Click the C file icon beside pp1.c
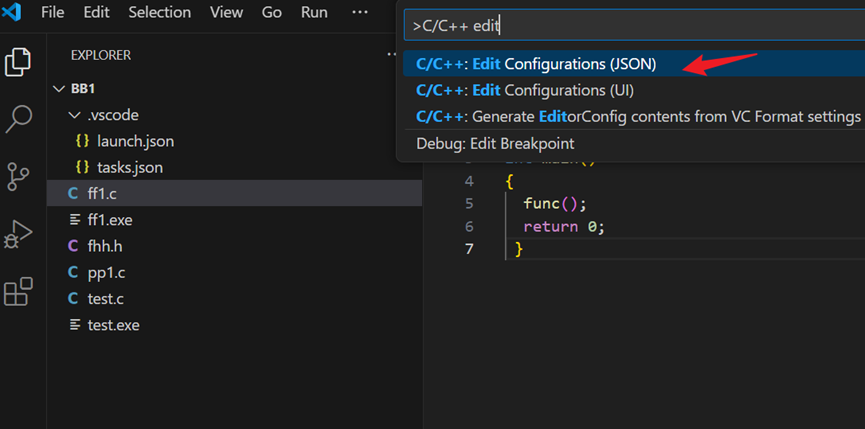This screenshot has height=429, width=865. point(73,272)
